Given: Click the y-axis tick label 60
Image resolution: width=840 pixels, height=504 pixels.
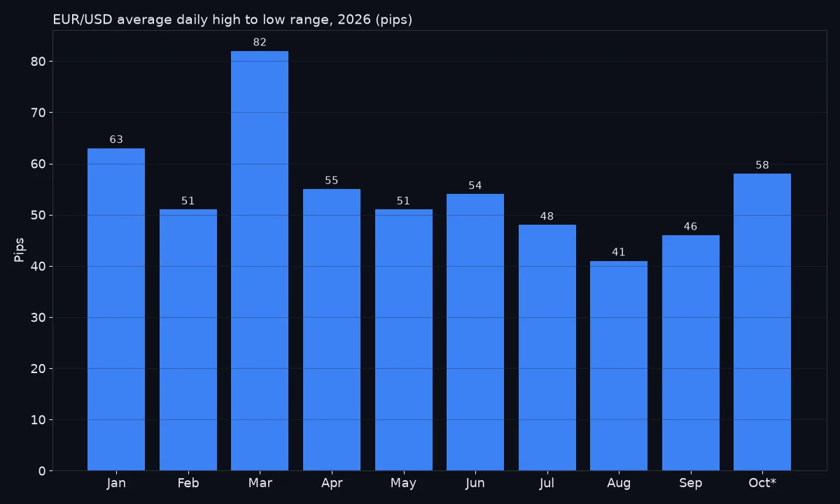Looking at the screenshot, I should (x=38, y=164).
